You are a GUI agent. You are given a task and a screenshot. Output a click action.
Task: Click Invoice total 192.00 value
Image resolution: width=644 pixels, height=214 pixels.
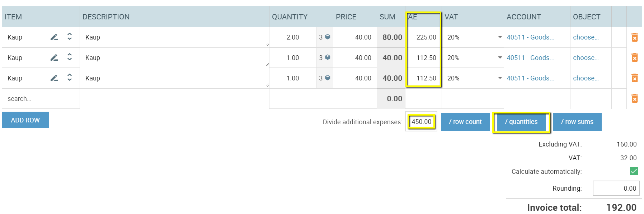tap(621, 208)
